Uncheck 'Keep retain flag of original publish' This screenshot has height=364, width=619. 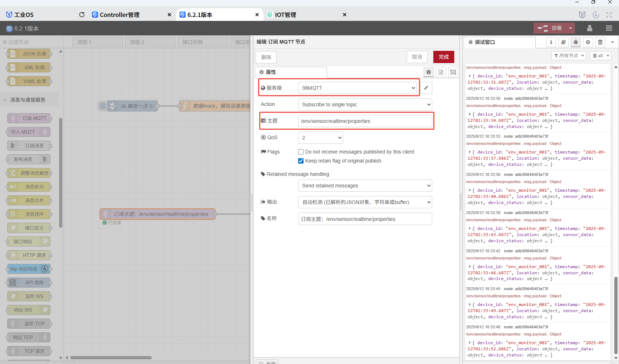(301, 161)
